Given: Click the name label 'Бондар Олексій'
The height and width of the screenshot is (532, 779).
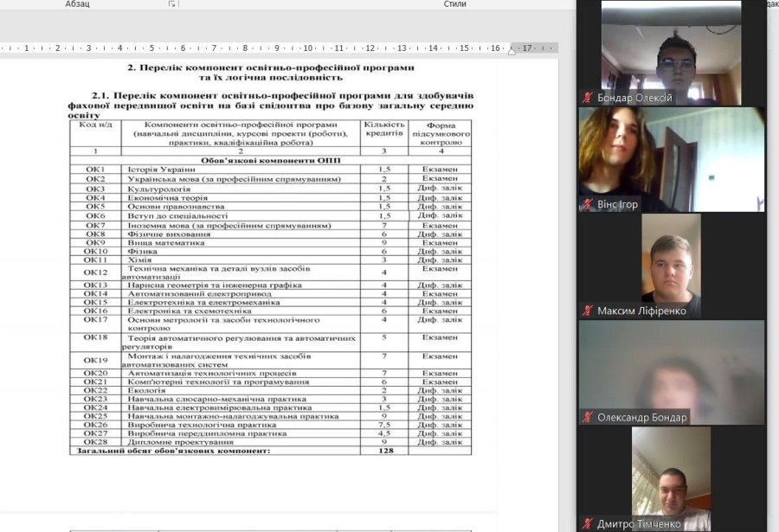Looking at the screenshot, I should pos(634,98).
